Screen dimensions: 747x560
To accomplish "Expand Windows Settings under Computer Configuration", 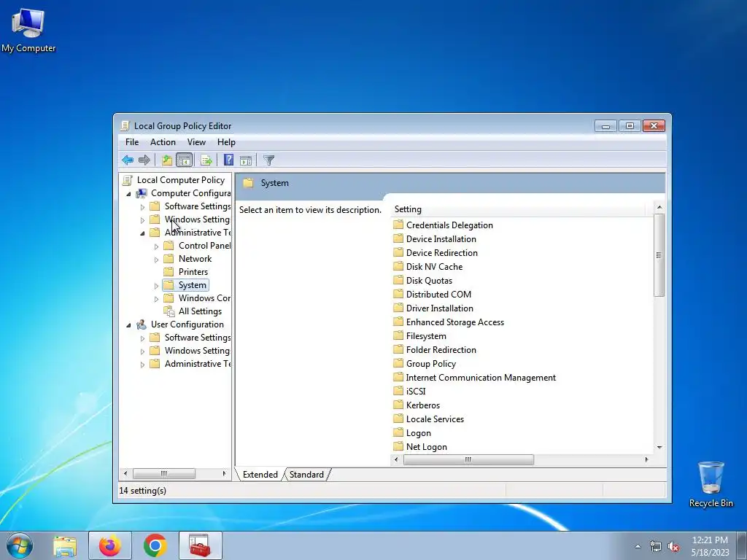I will coord(142,220).
